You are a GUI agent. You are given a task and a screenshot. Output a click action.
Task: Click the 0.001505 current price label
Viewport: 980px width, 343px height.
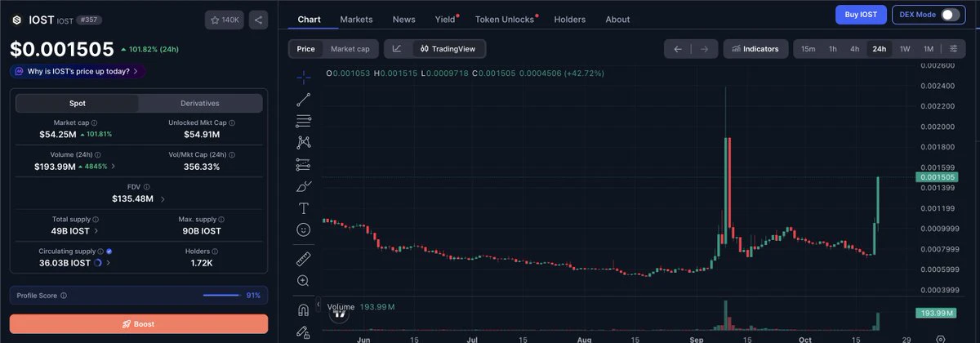(938, 177)
